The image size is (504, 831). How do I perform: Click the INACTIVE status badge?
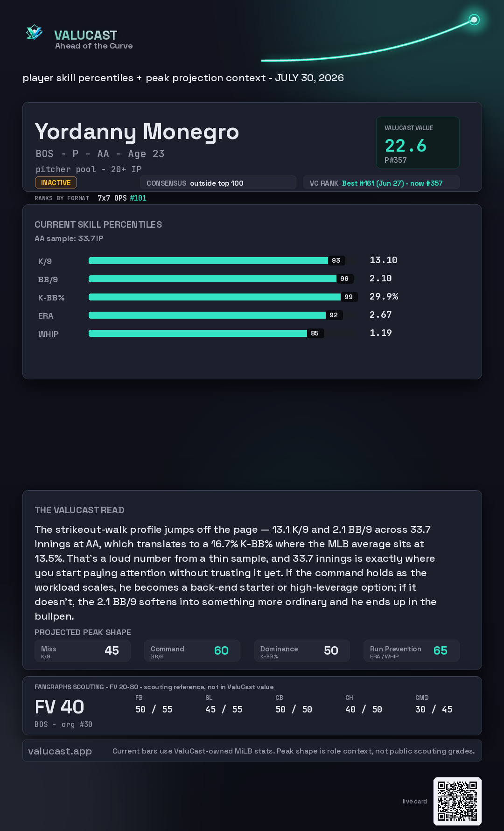pyautogui.click(x=56, y=183)
